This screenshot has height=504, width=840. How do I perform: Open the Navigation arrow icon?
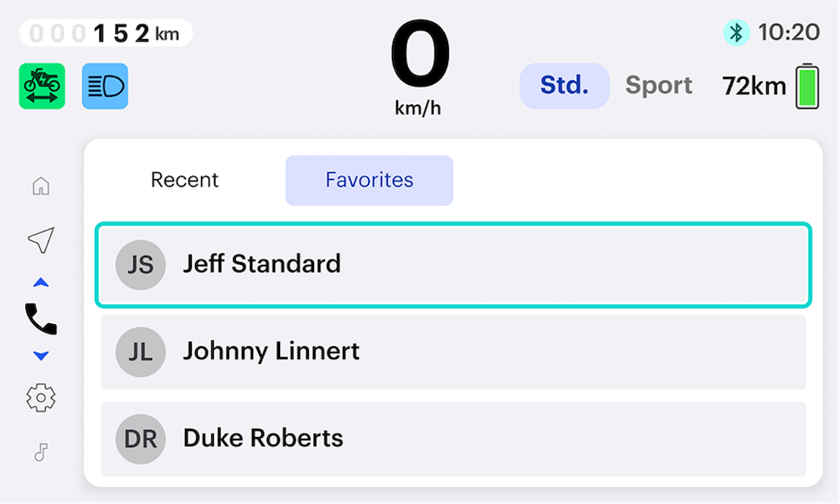[42, 239]
